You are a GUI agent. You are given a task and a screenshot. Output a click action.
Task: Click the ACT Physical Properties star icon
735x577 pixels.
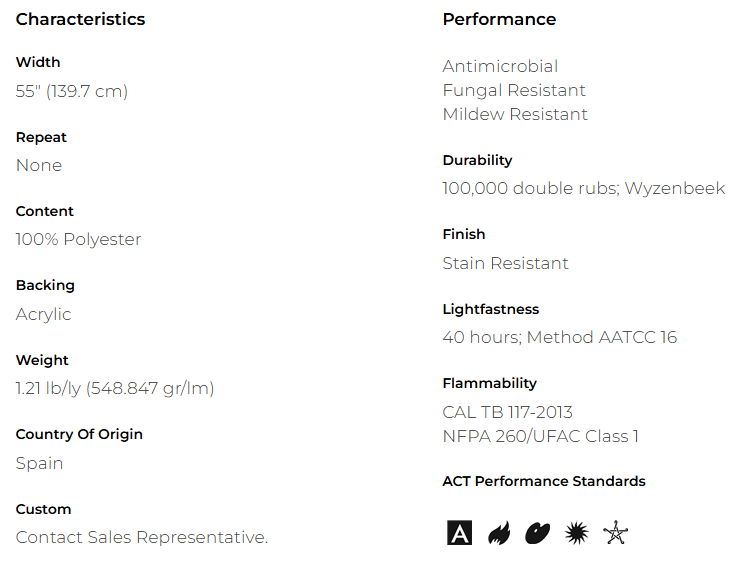pos(615,533)
